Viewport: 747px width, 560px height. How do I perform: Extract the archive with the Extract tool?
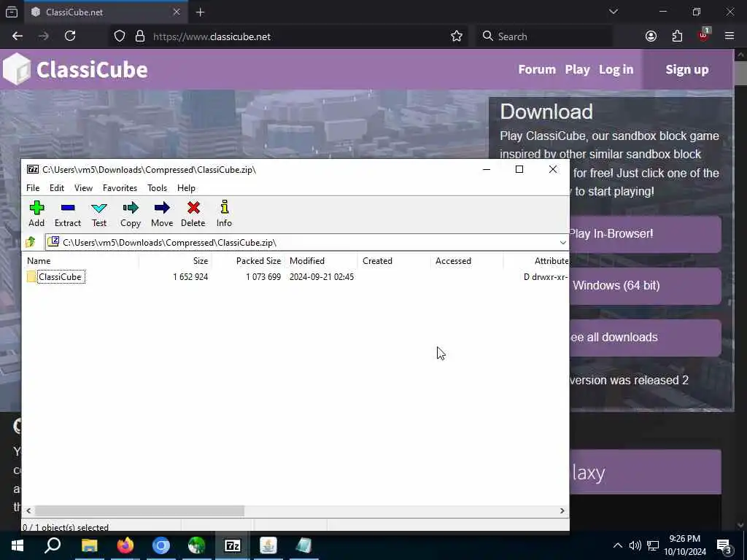point(68,214)
